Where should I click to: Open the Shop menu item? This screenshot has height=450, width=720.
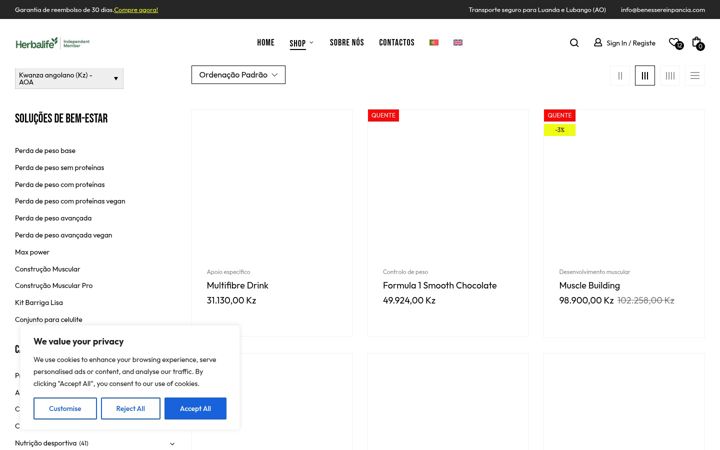coord(298,43)
